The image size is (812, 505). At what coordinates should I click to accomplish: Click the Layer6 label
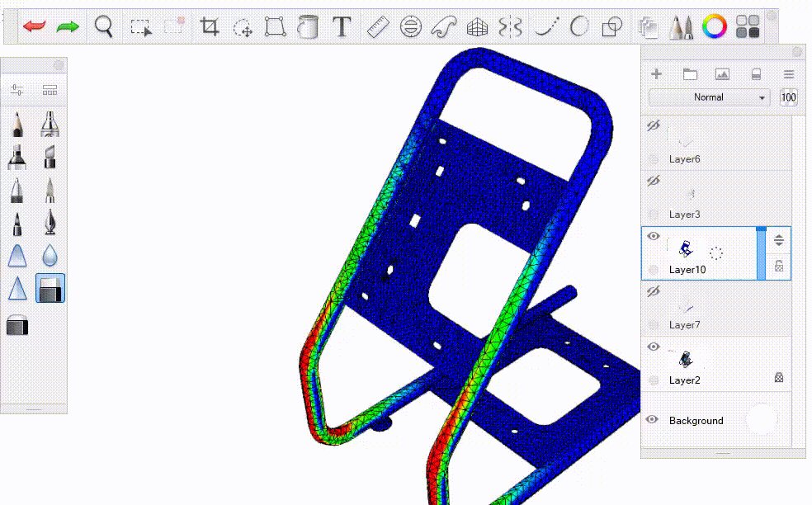pyautogui.click(x=685, y=159)
